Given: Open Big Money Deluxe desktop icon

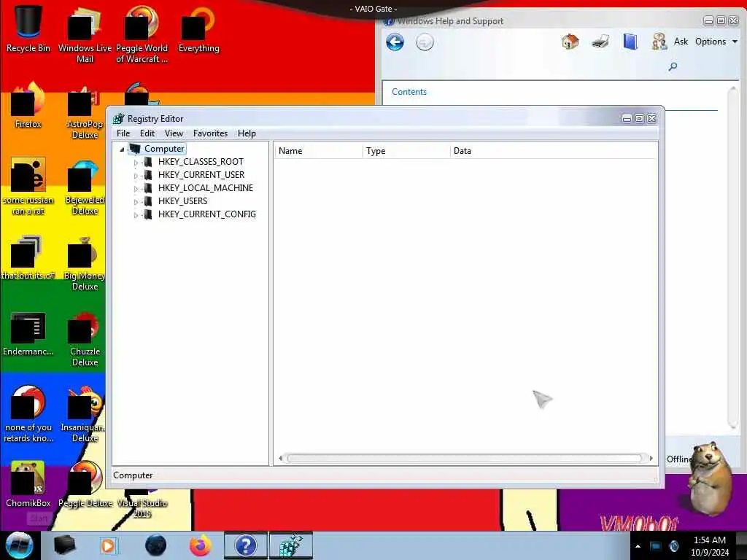Looking at the screenshot, I should click(85, 263).
